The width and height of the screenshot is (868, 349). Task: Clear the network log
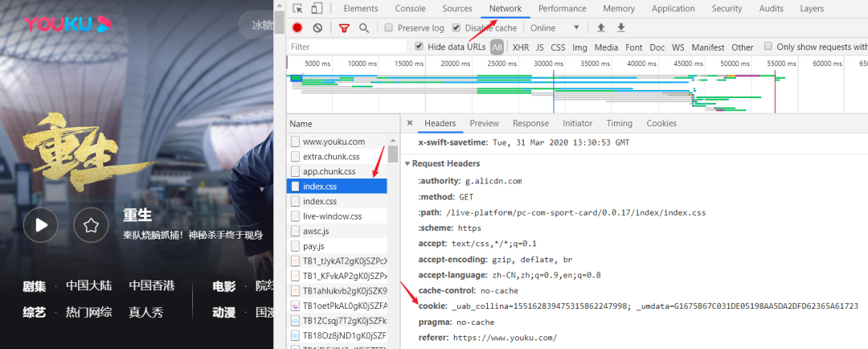(317, 27)
